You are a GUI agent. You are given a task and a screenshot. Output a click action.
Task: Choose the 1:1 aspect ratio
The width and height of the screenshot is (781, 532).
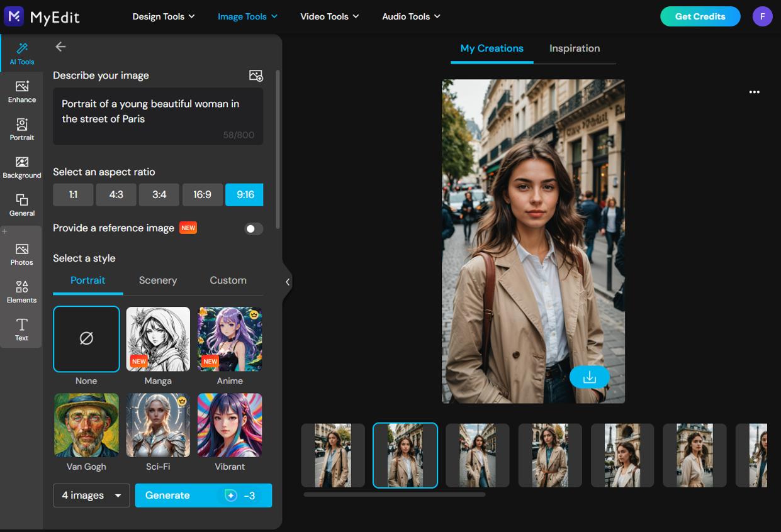point(73,194)
